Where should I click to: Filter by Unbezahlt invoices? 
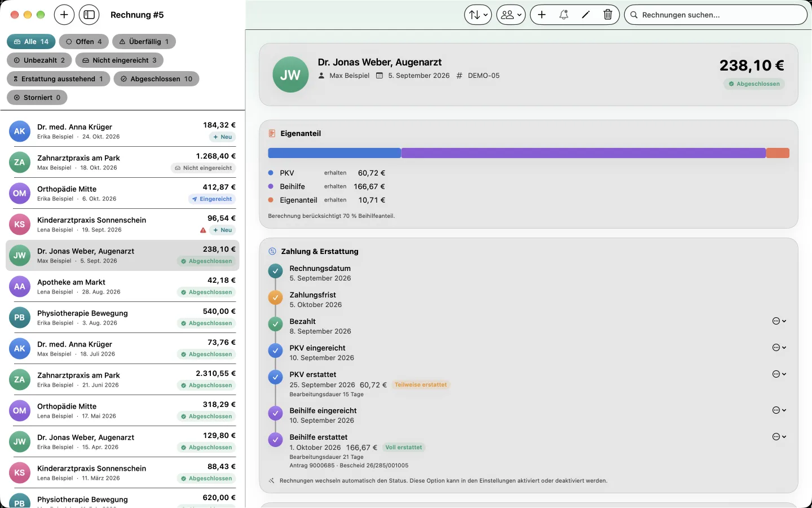point(39,60)
